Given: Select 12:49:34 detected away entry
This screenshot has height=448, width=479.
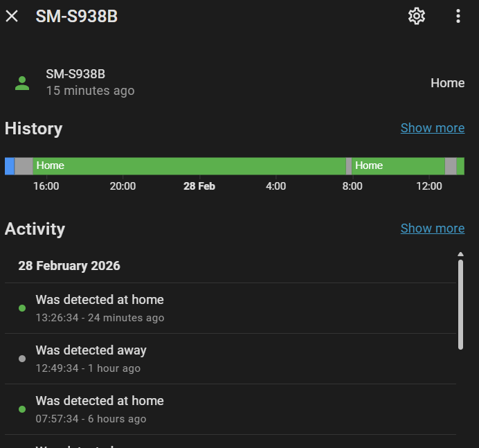Looking at the screenshot, I should (x=91, y=359).
